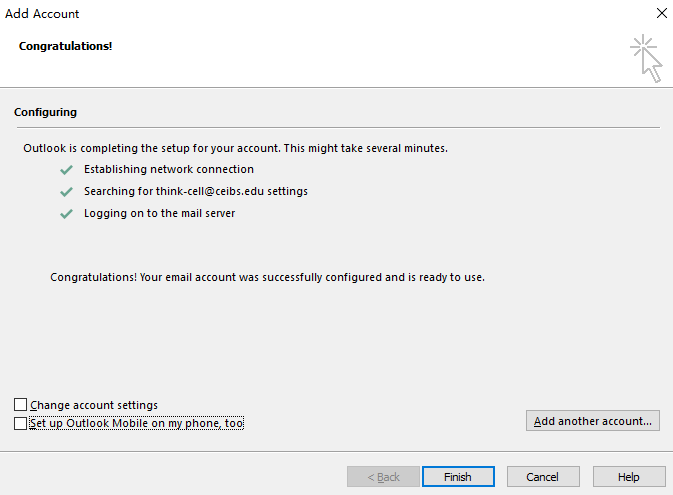
Task: Click the Add Account title bar
Action: [x=300, y=14]
